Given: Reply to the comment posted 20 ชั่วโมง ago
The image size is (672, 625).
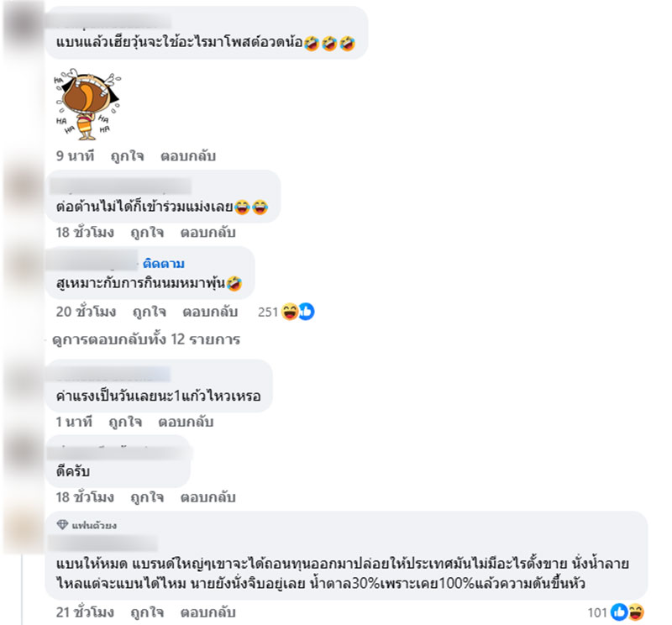Looking at the screenshot, I should (210, 312).
